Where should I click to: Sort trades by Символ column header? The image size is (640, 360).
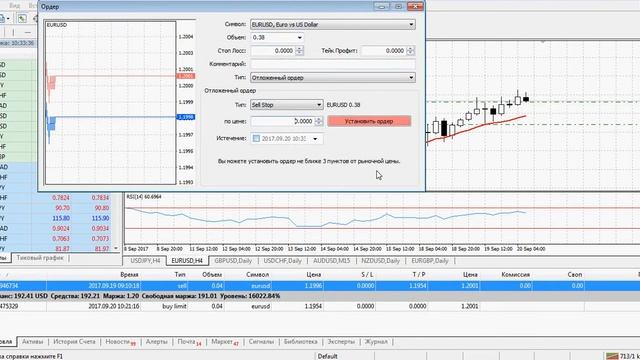[x=258, y=275]
